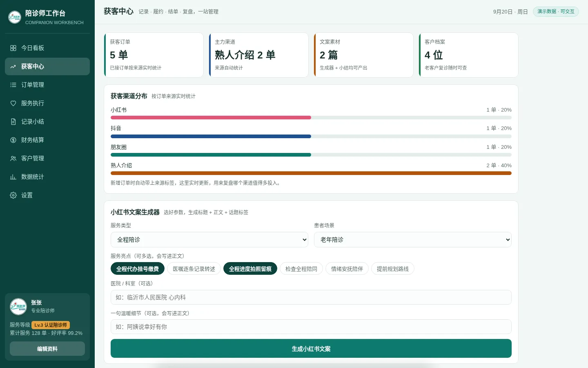588x368 pixels.
Task: Click the 数据统计 bar chart icon
Action: 13,177
